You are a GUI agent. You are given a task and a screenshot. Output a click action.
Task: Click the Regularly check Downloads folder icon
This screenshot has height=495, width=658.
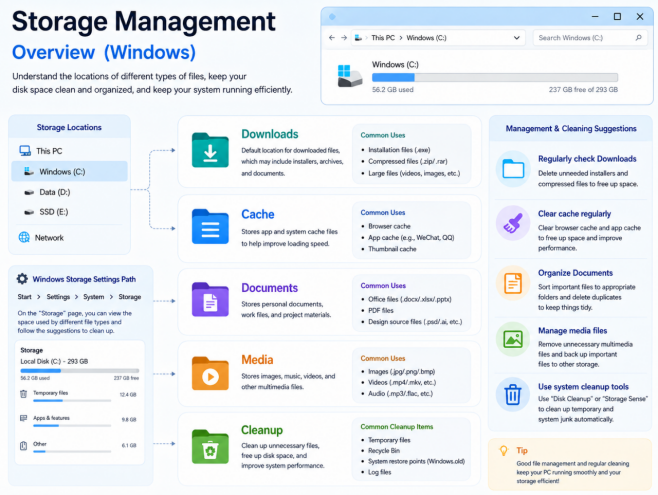click(x=513, y=169)
